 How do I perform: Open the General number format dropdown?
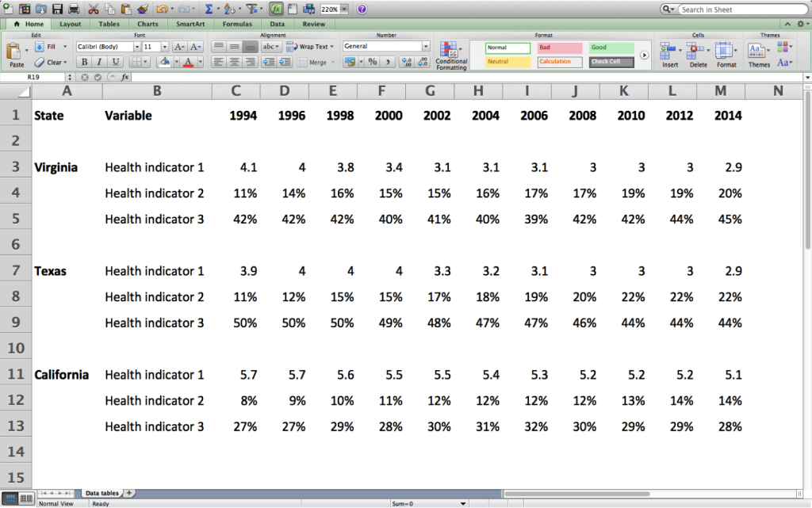click(x=426, y=46)
